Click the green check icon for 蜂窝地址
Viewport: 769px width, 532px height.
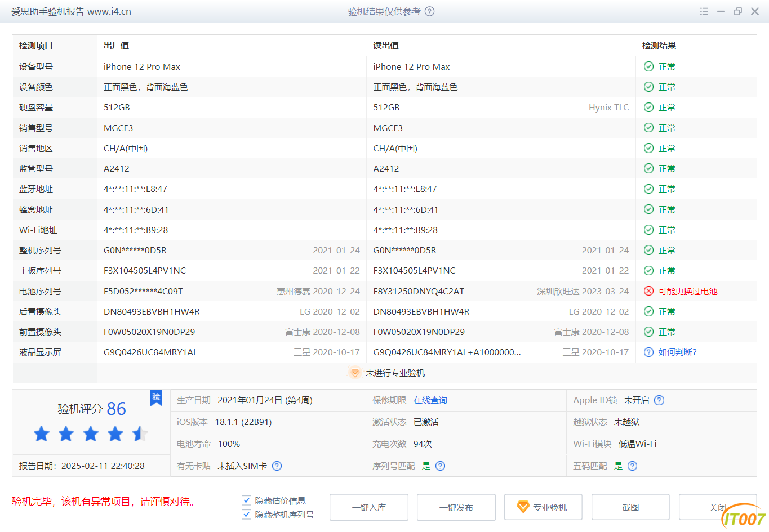(648, 209)
